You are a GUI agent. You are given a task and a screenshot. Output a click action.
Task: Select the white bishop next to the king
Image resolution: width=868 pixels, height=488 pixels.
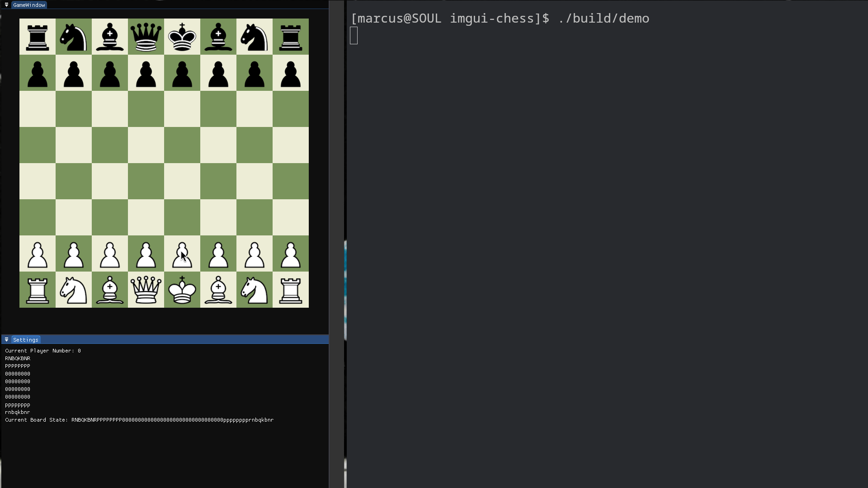click(218, 290)
